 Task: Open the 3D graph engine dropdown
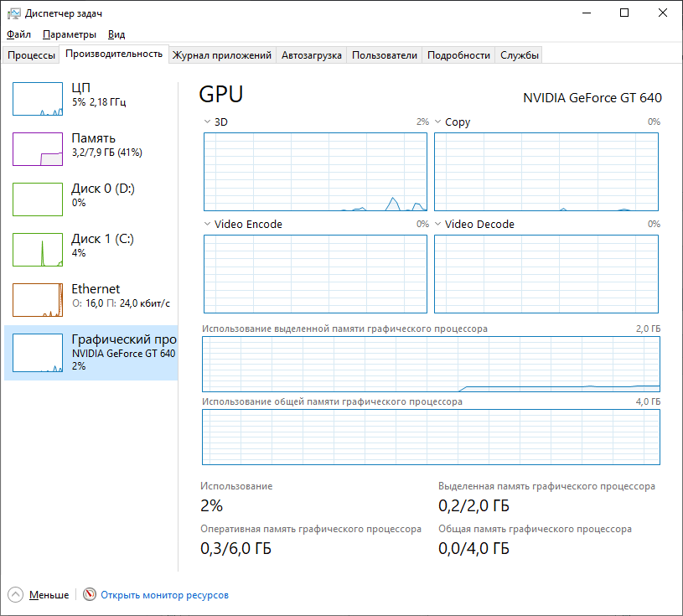[x=207, y=122]
